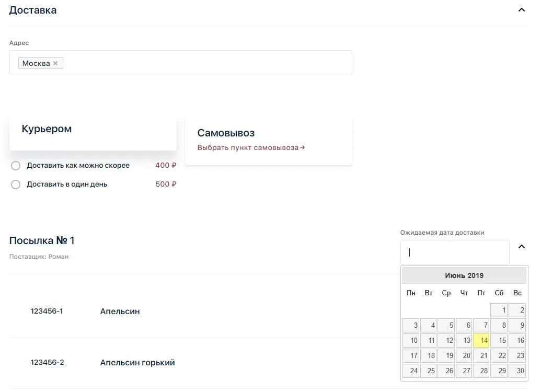The image size is (541, 392).
Task: Collapse the Доставка section
Action: coord(521,10)
